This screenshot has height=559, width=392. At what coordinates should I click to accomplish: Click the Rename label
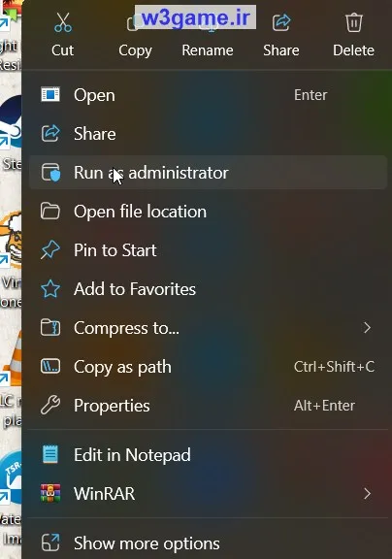click(208, 50)
